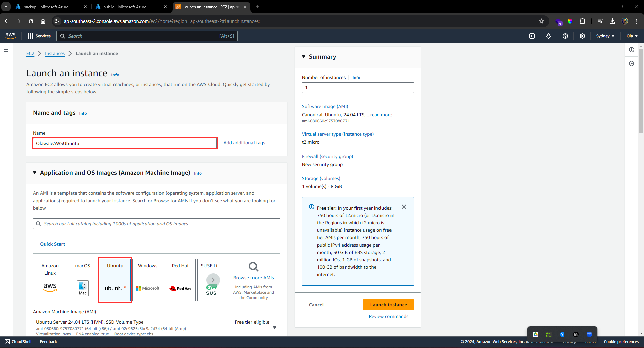This screenshot has height=348, width=644.
Task: Go to the Instances breadcrumb link
Action: click(55, 53)
